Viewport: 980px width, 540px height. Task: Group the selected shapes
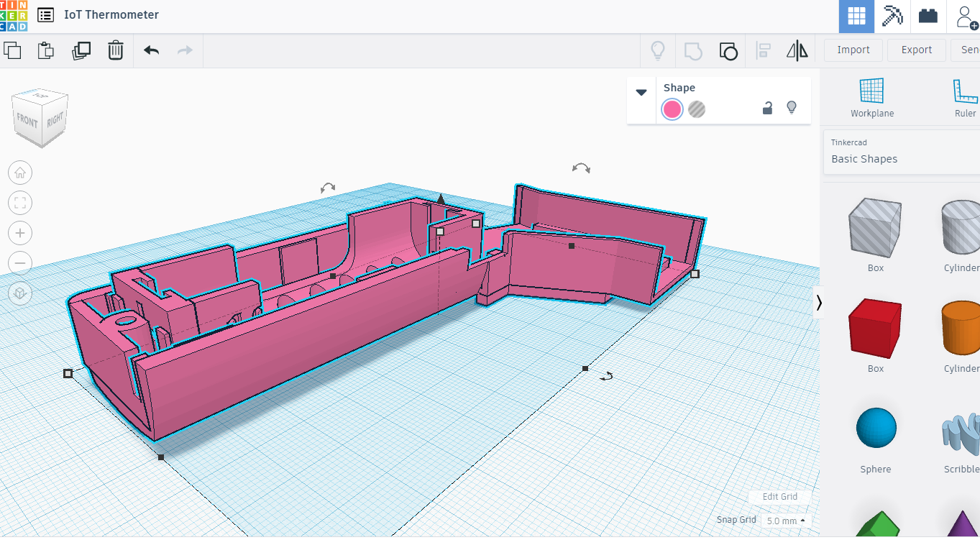coord(692,50)
